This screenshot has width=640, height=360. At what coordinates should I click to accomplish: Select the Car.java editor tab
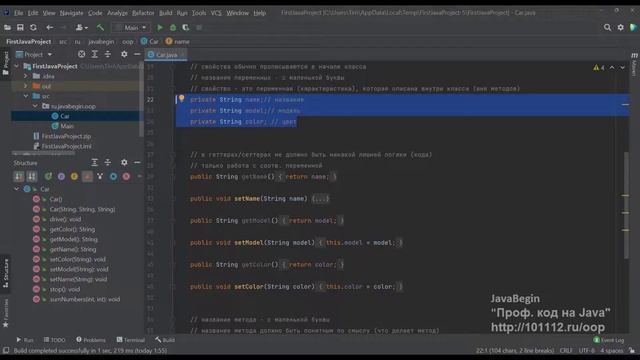coord(166,54)
